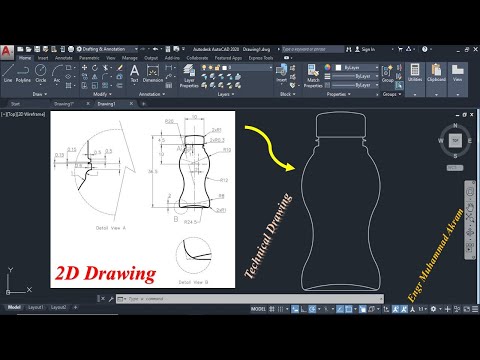The width and height of the screenshot is (480, 360).
Task: Open the Insert ribbon tab
Action: [x=43, y=58]
